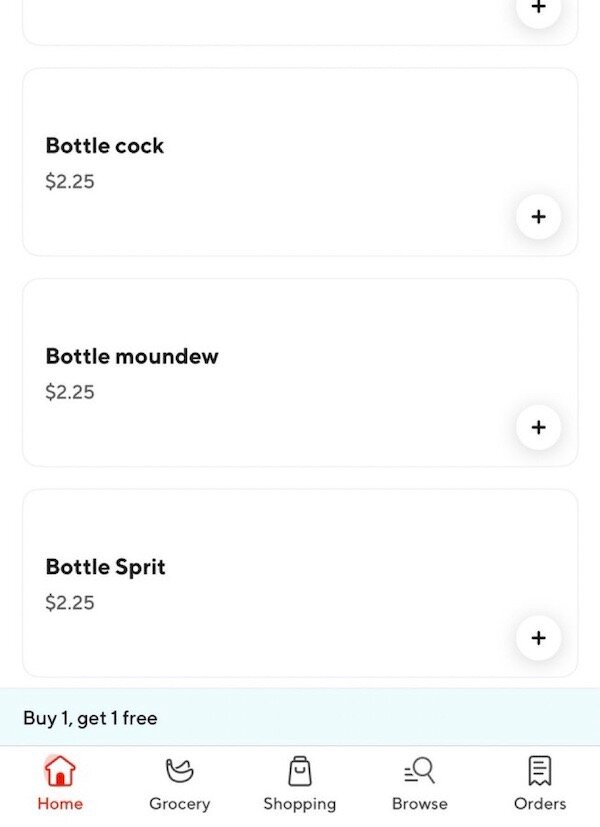Go to the Shopping tab label
This screenshot has width=600, height=827.
pyautogui.click(x=299, y=803)
